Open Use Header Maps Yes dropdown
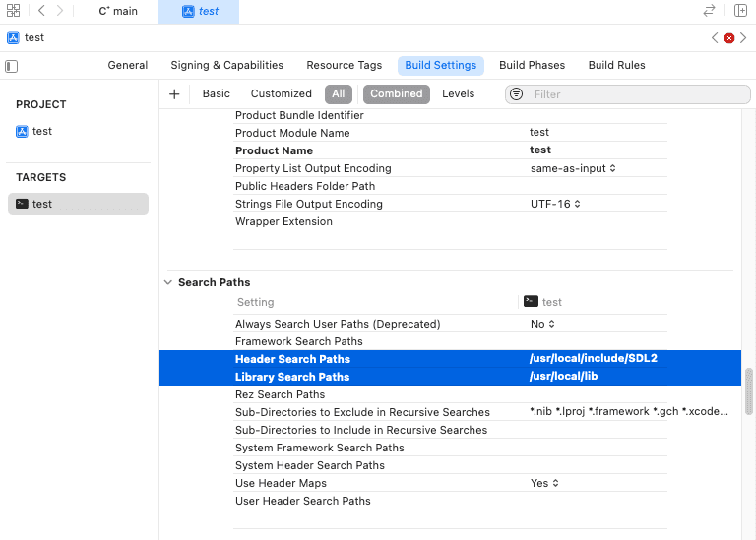The width and height of the screenshot is (756, 540). point(544,483)
